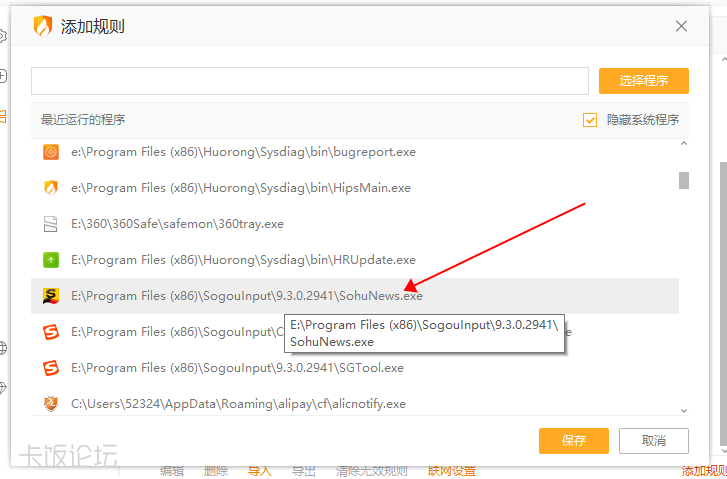
Task: Select the SohuNews.exe path row
Action: [x=355, y=296]
